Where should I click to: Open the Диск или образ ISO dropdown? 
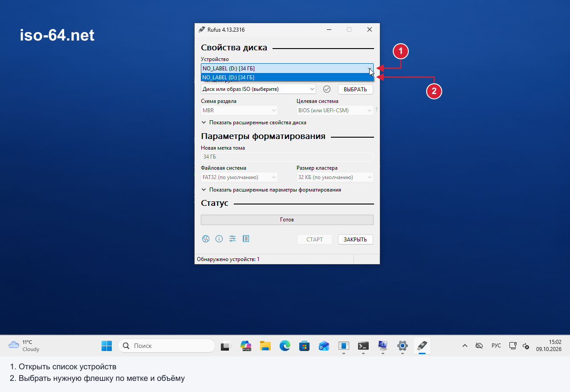[x=258, y=89]
